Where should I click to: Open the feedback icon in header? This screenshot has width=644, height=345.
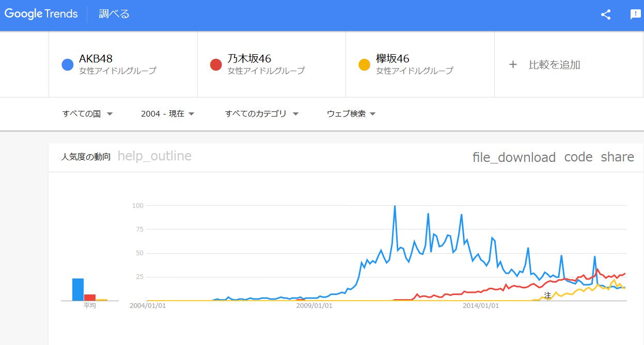click(x=635, y=14)
